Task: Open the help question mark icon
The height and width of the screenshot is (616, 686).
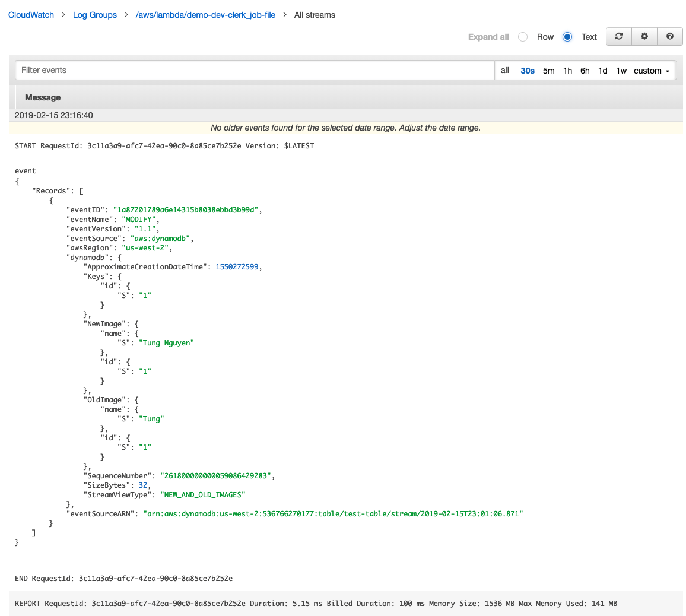Action: (x=670, y=37)
